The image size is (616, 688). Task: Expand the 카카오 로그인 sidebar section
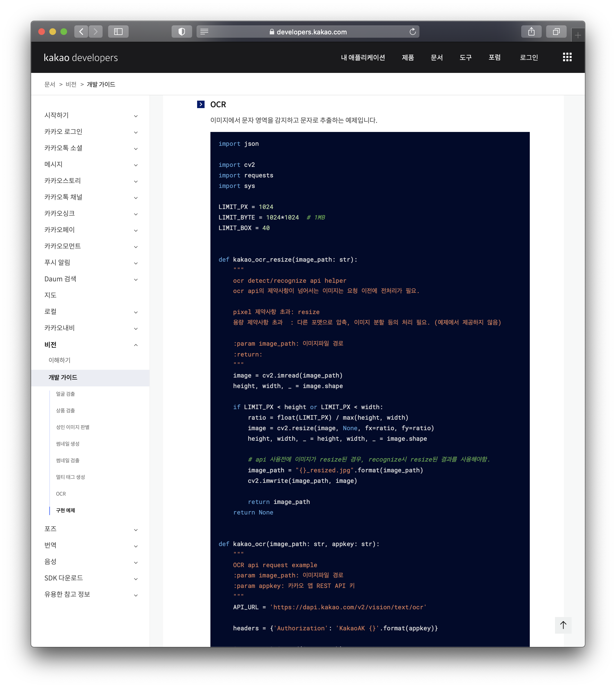tap(91, 132)
